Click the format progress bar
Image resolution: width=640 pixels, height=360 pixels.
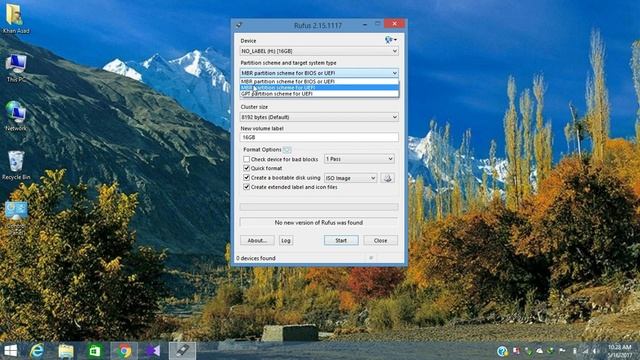319,207
